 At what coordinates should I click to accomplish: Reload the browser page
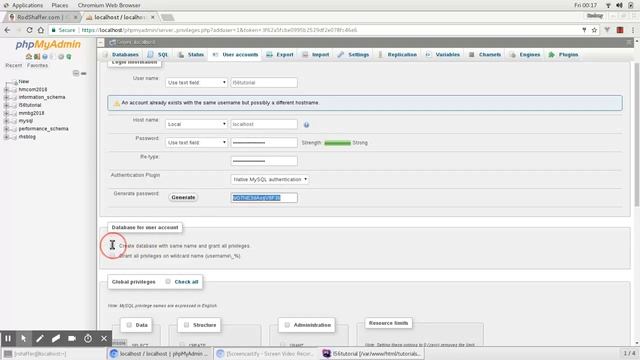[29, 30]
